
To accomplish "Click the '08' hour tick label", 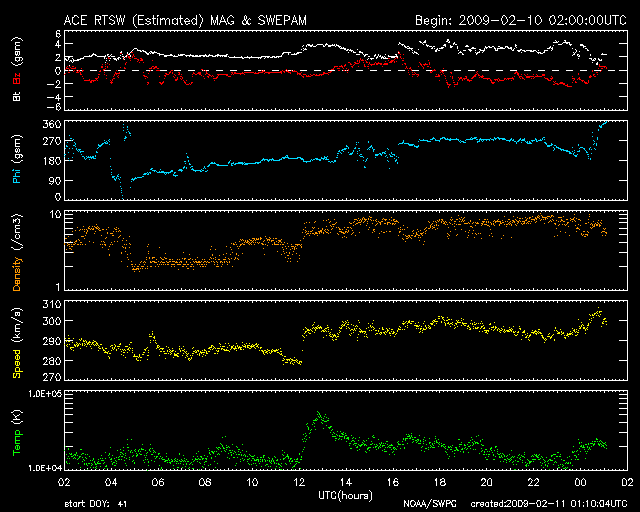I will (205, 482).
